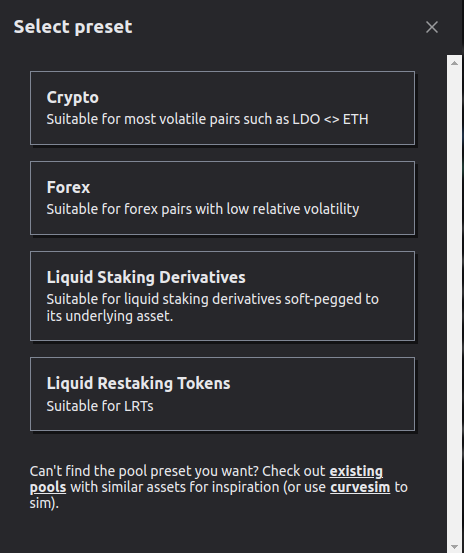
Task: Click the "Liquid Staking Derivatives" title text
Action: click(x=146, y=277)
